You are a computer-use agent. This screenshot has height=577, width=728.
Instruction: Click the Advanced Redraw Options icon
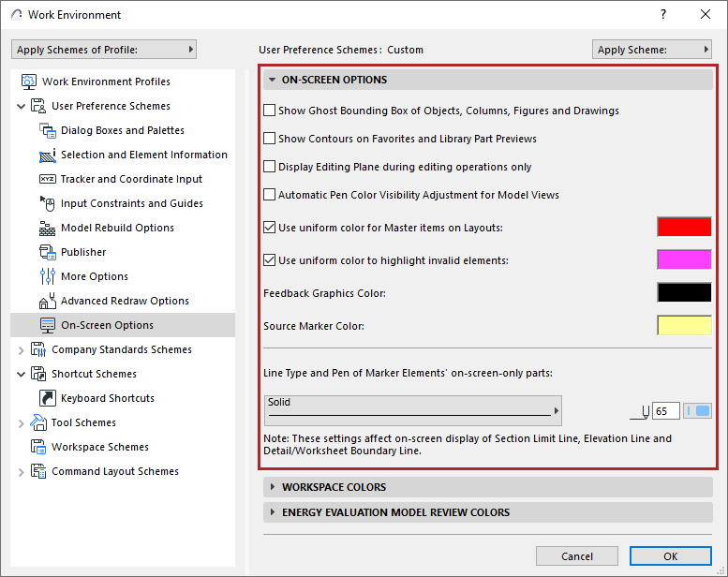[48, 301]
